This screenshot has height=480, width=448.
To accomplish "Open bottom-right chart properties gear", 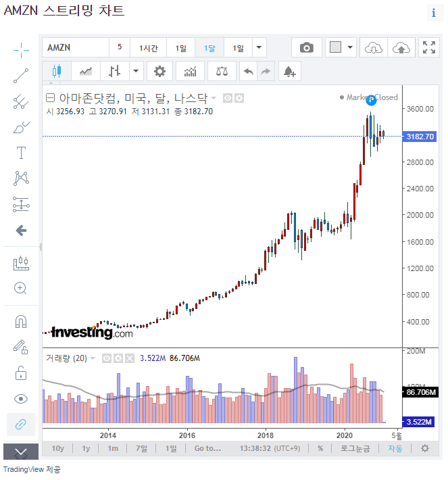I will [x=425, y=448].
